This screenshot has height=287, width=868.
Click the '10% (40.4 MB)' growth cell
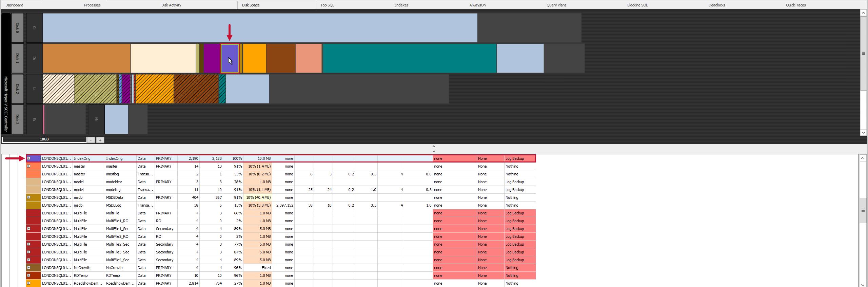[258, 197]
